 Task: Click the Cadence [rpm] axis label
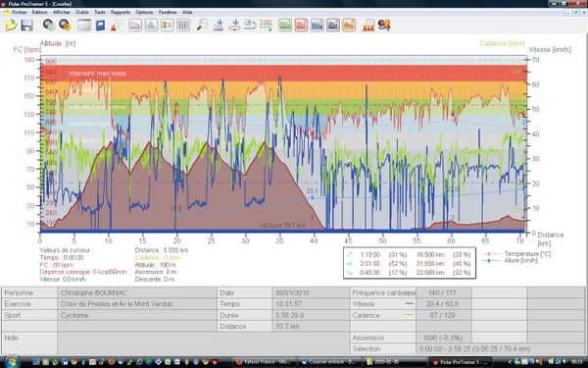pyautogui.click(x=502, y=43)
